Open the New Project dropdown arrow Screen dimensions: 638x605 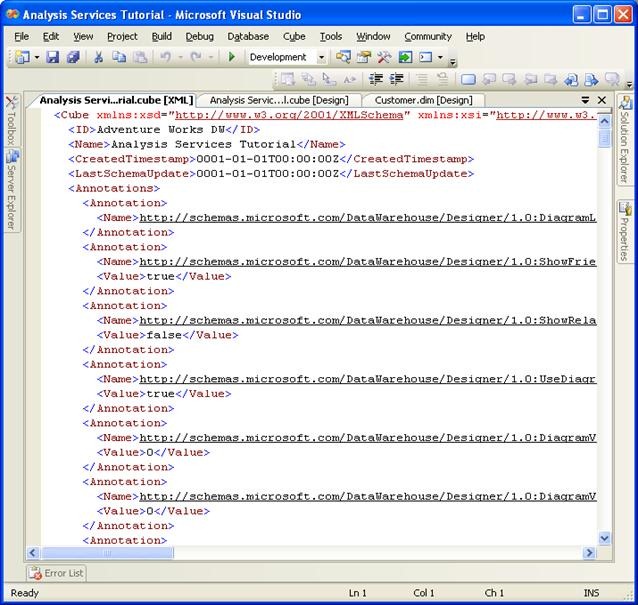[x=37, y=58]
